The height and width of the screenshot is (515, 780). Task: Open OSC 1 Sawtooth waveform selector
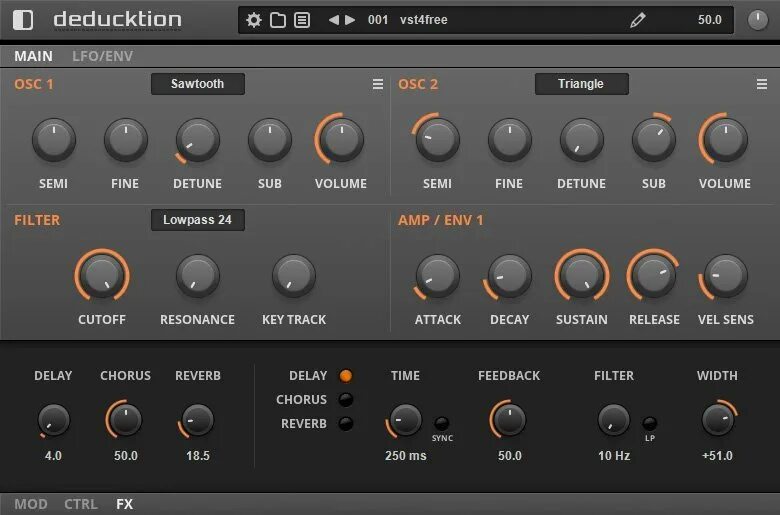click(x=197, y=84)
